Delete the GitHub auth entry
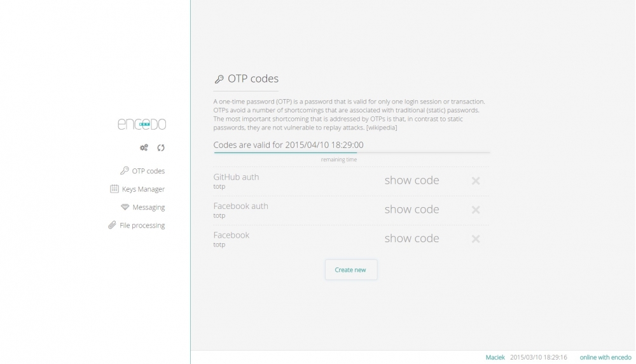636x364 pixels. point(476,181)
